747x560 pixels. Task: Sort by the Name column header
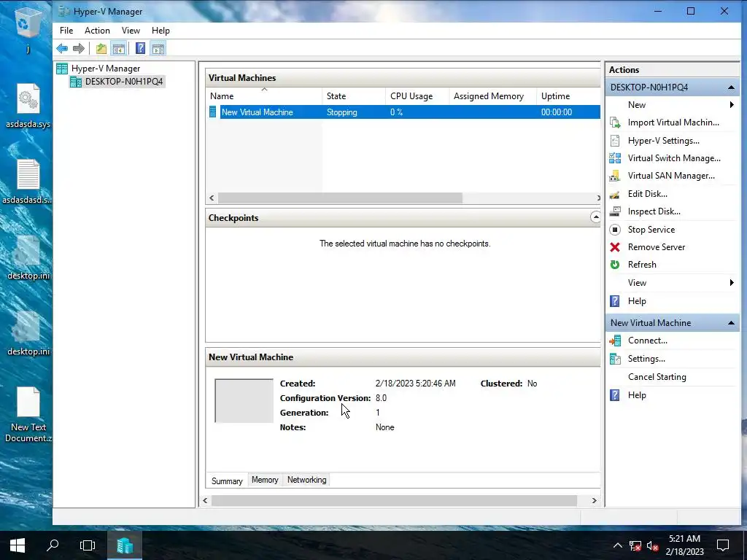264,96
